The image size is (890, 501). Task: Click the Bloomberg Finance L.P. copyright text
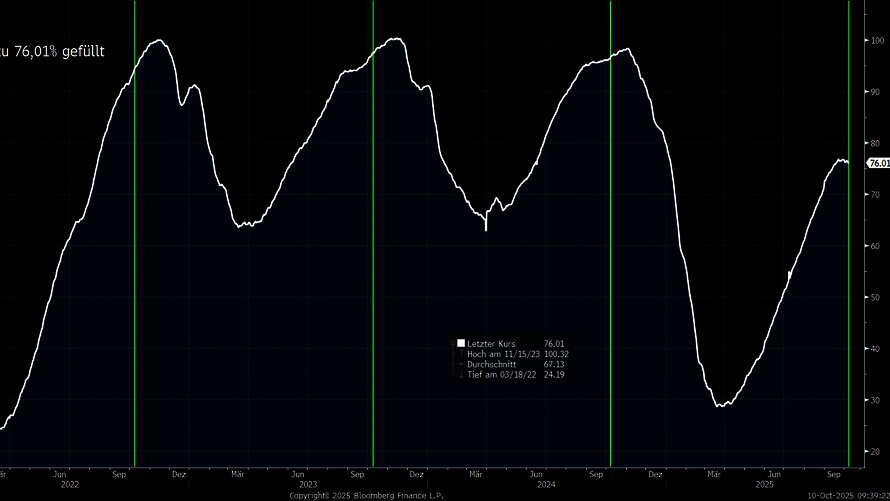coord(362,495)
